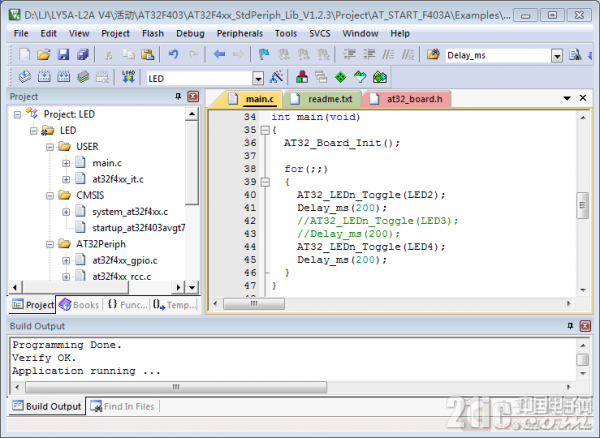Expand system_at32f4xx.c tree node
This screenshot has width=600, height=438.
[x=66, y=212]
